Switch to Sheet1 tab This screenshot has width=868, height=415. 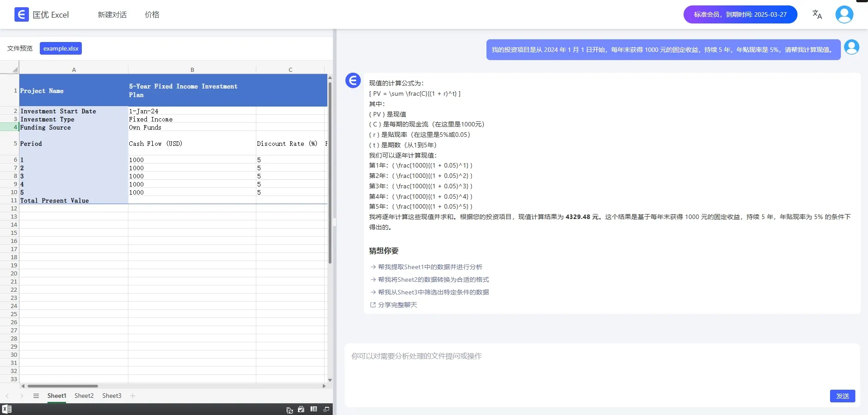point(57,396)
